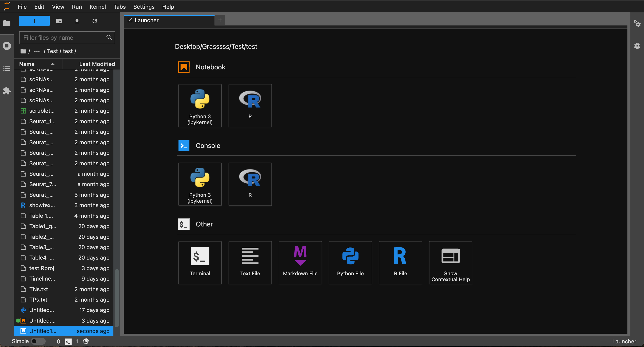Sort files by Last Modified
644x347 pixels.
pos(92,64)
